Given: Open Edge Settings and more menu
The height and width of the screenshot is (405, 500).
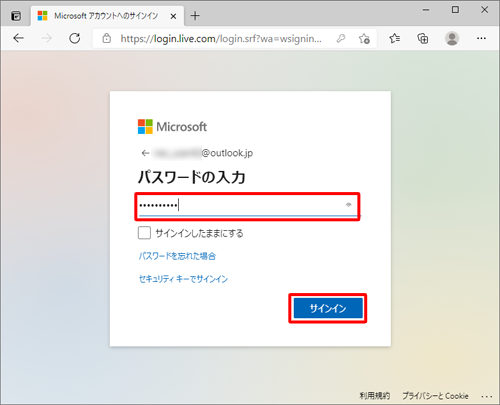Looking at the screenshot, I should click(481, 38).
